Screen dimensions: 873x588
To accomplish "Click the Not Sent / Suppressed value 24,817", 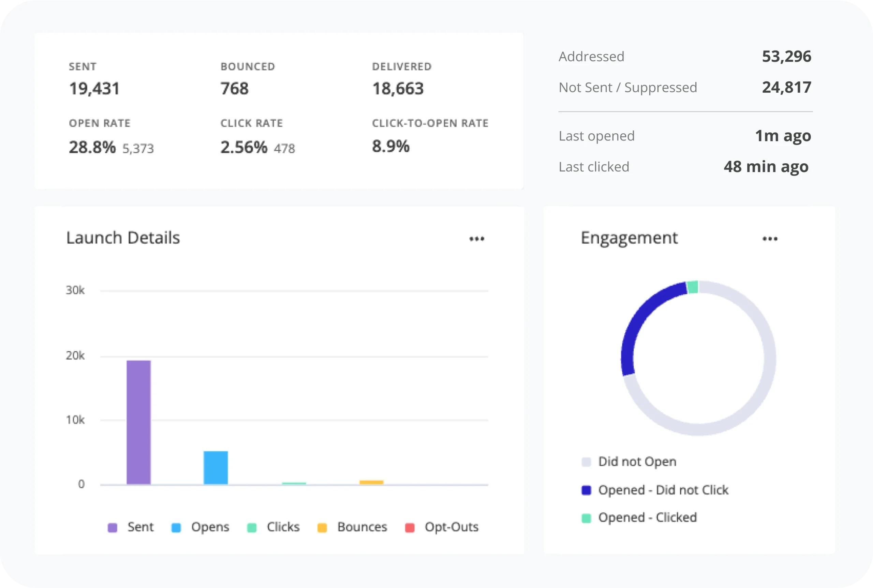I will point(786,87).
